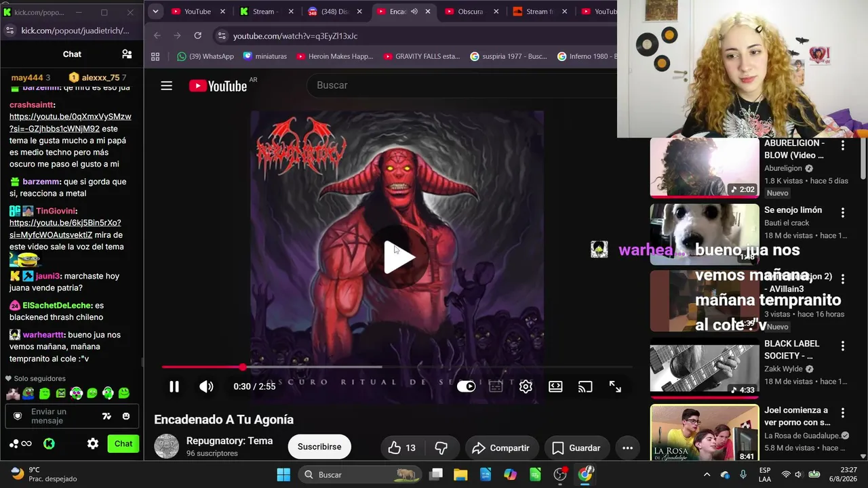Screen dimensions: 868x488
Task: Open more actions menu beside Guardar
Action: [627, 447]
